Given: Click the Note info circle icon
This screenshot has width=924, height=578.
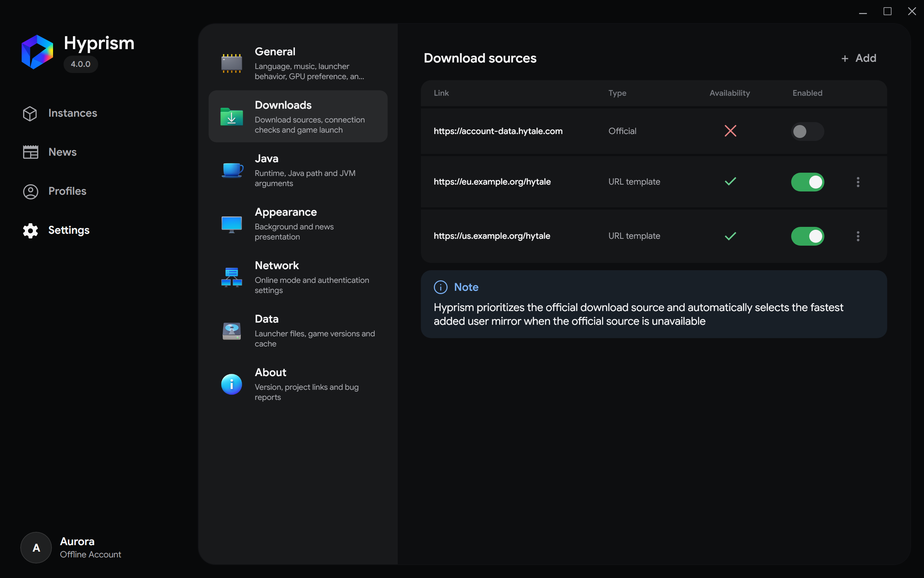Looking at the screenshot, I should 441,287.
